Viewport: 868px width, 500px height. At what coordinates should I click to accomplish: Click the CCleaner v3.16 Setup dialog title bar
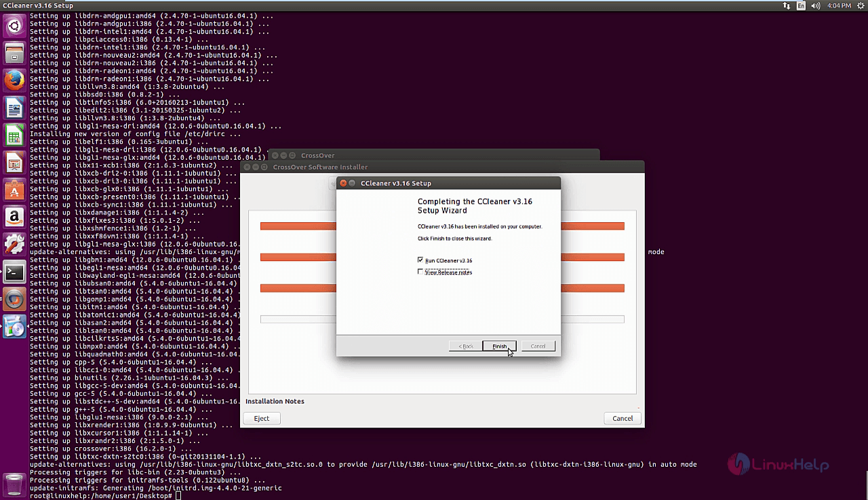(449, 183)
